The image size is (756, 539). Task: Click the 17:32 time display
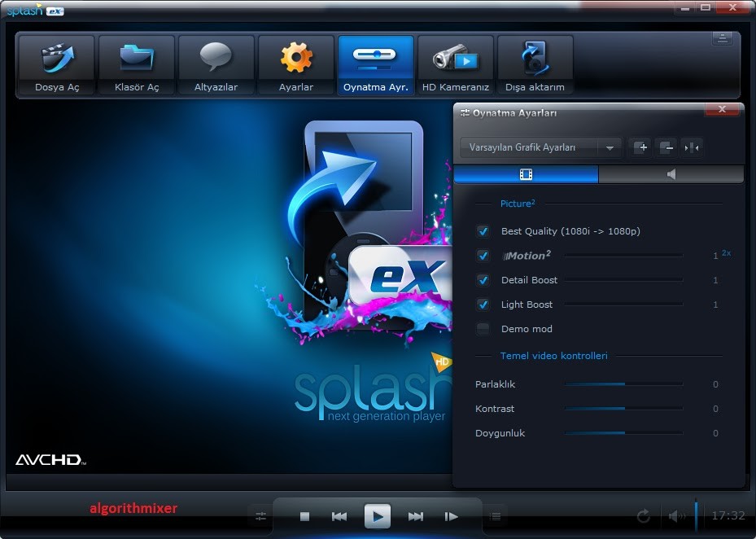click(728, 515)
